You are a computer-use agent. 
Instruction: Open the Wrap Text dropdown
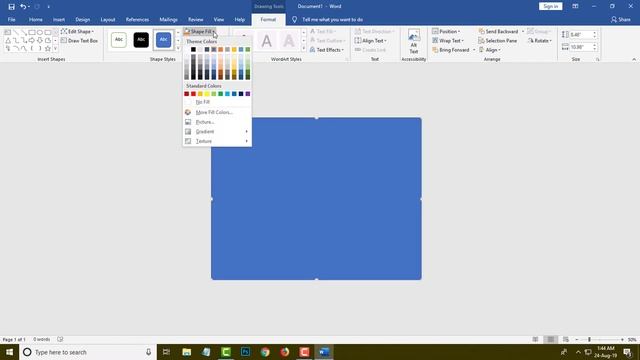[x=448, y=41]
